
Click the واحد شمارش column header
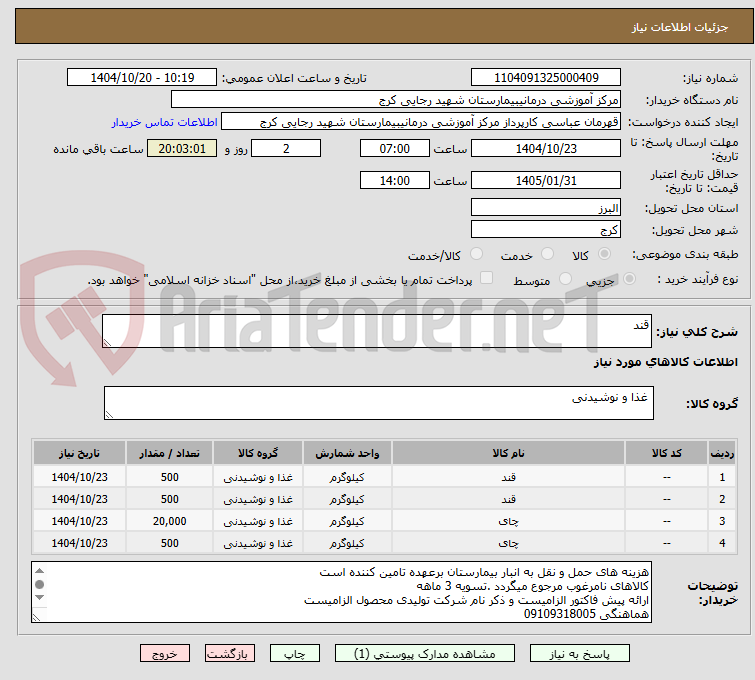click(x=347, y=453)
